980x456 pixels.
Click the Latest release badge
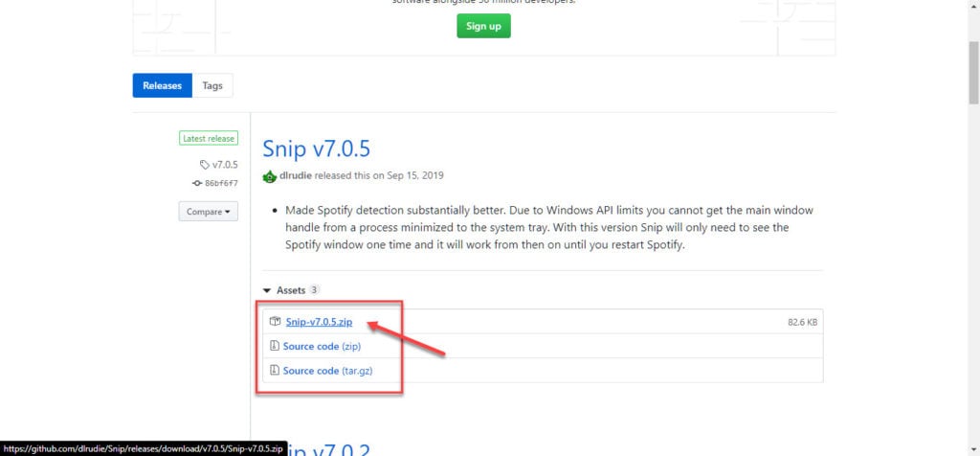pyautogui.click(x=209, y=138)
